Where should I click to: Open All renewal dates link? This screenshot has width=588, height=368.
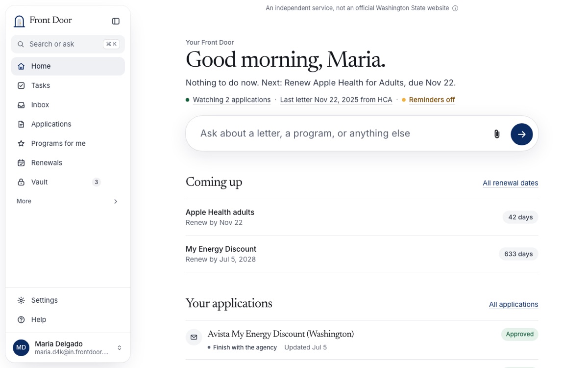click(510, 183)
